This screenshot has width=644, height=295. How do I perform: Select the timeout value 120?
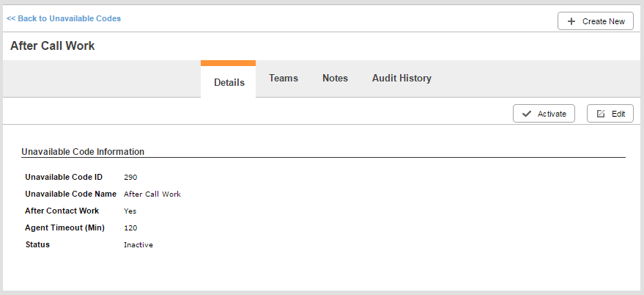[130, 227]
